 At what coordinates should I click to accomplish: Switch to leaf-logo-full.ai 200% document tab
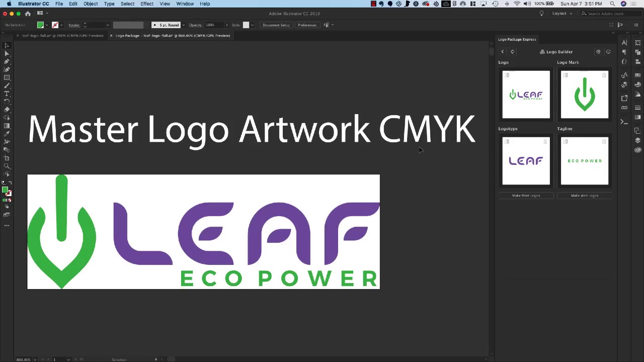click(62, 36)
